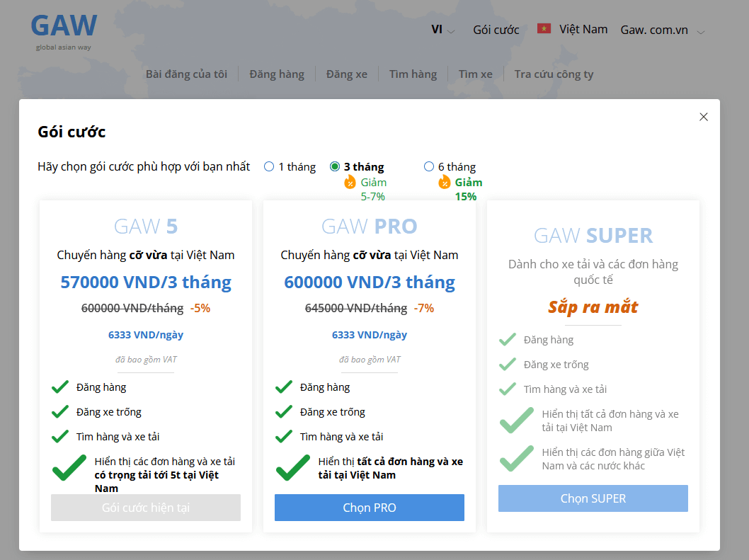Go to Tra cứu công ty
The image size is (749, 560).
click(x=554, y=74)
